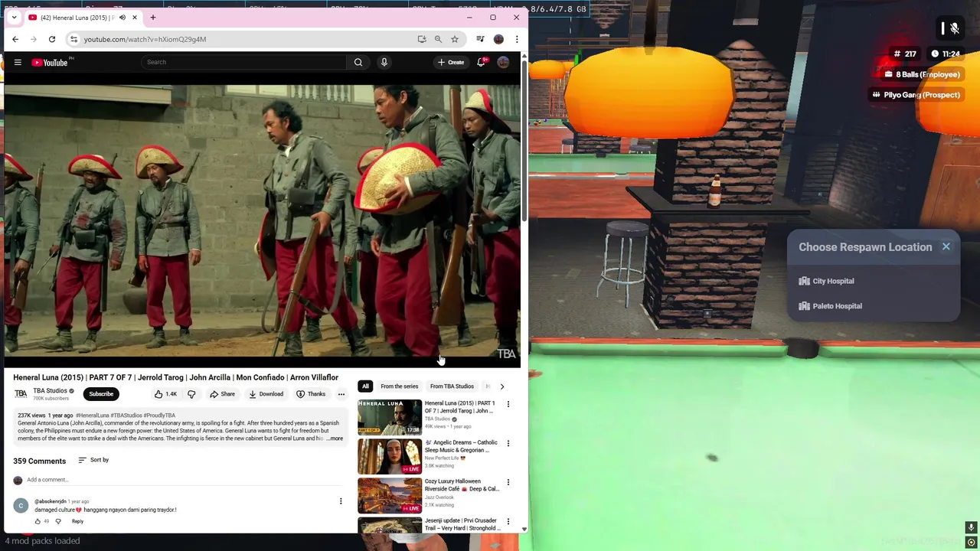Screen dimensions: 980x551
Task: Open options for Angelic Dreams suggestion
Action: 508,443
